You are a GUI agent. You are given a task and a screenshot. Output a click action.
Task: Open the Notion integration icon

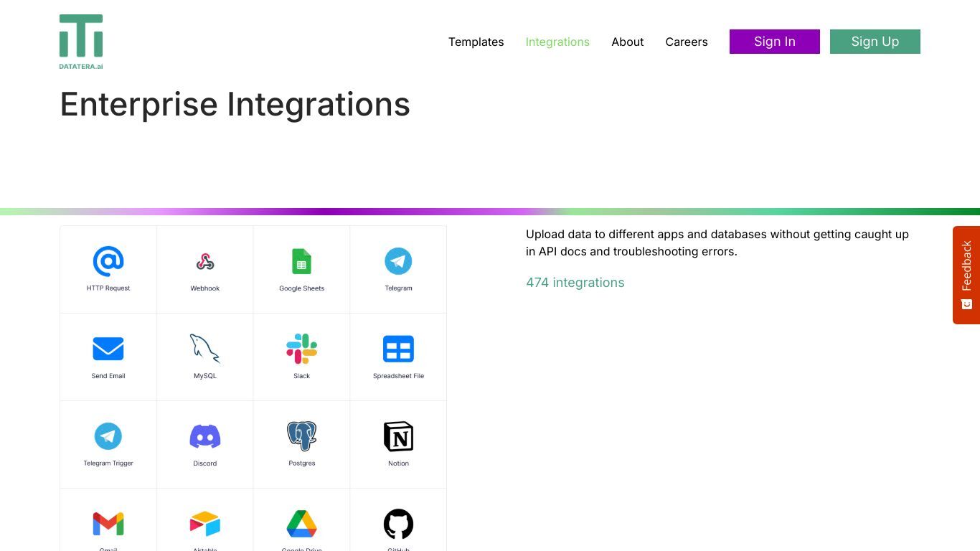coord(398,436)
